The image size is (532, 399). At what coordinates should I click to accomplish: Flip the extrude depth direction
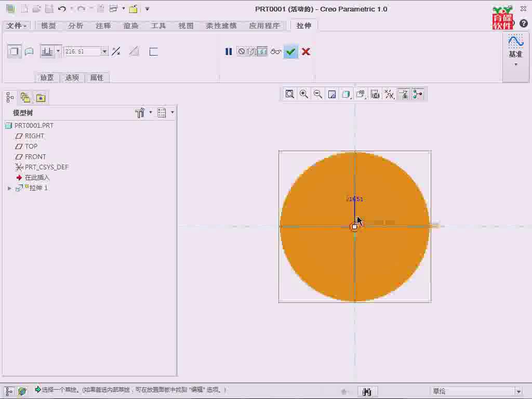[x=116, y=51]
